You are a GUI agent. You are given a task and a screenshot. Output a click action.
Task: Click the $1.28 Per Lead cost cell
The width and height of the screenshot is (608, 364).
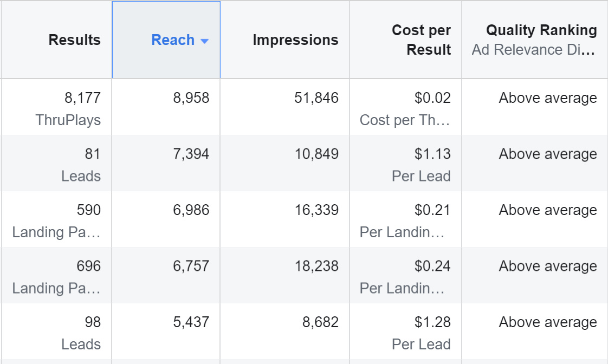pos(421,333)
